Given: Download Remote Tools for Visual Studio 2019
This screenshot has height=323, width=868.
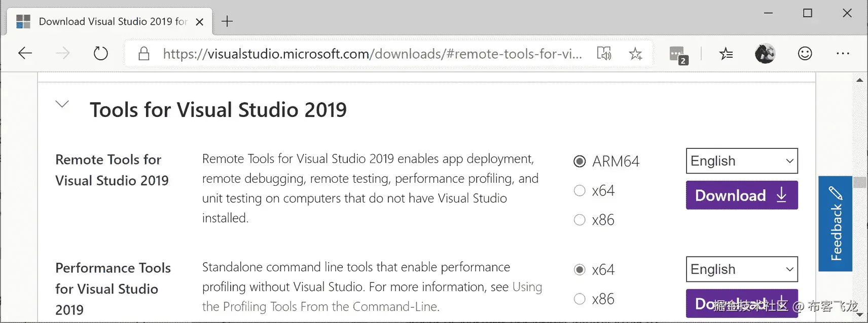Looking at the screenshot, I should 741,195.
